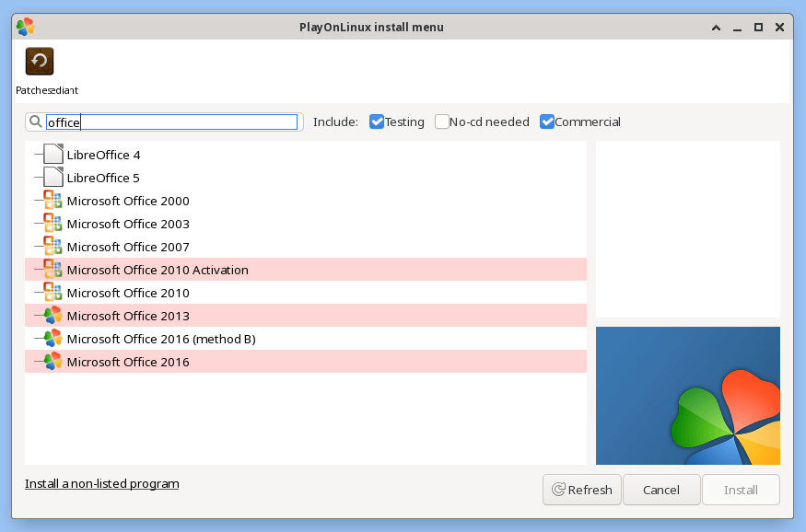Viewport: 806px width, 532px height.
Task: Click the Refresh button
Action: click(582, 490)
